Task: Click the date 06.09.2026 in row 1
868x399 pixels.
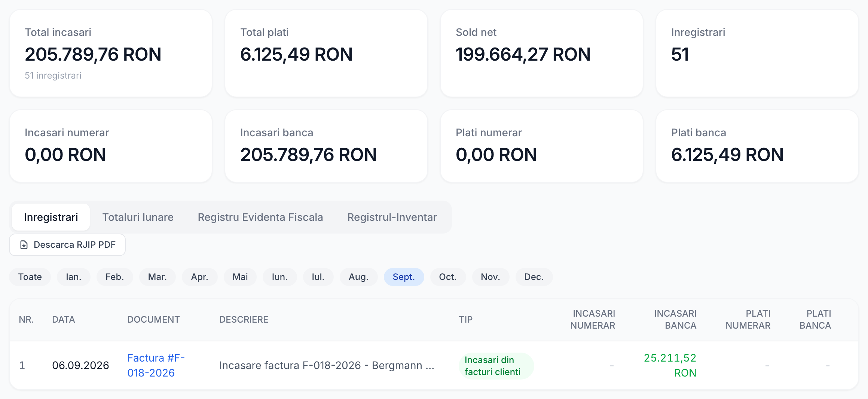Action: click(x=80, y=365)
